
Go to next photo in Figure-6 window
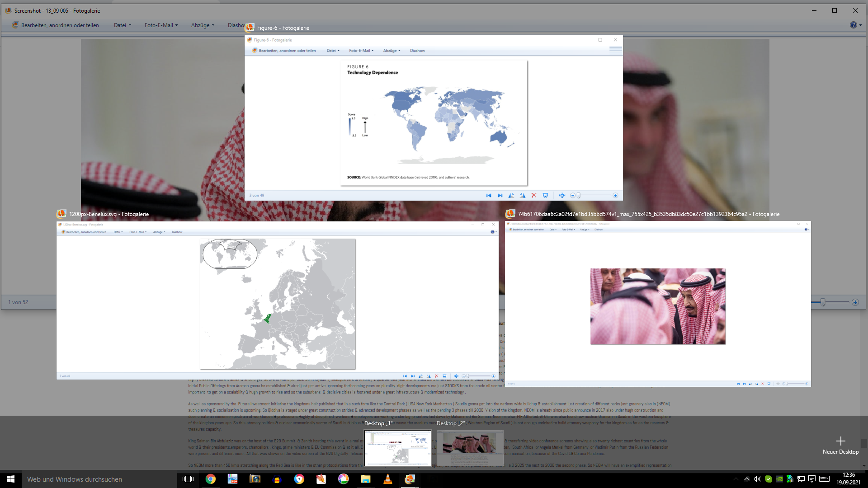pyautogui.click(x=500, y=196)
